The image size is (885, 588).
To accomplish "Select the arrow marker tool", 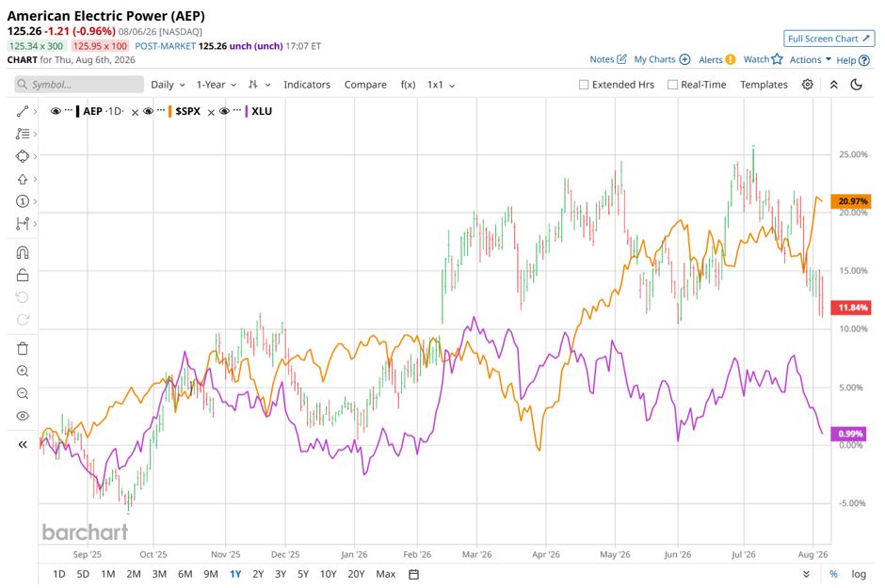I will point(23,179).
